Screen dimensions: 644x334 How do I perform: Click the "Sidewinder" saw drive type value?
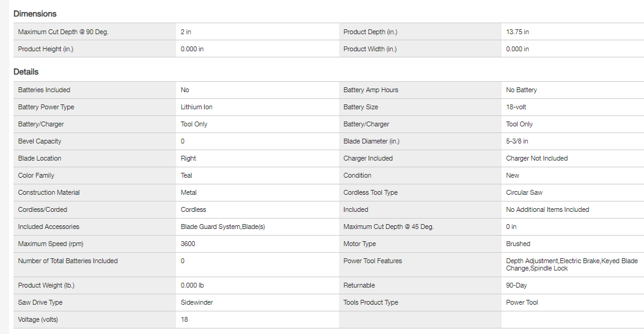[x=197, y=302]
